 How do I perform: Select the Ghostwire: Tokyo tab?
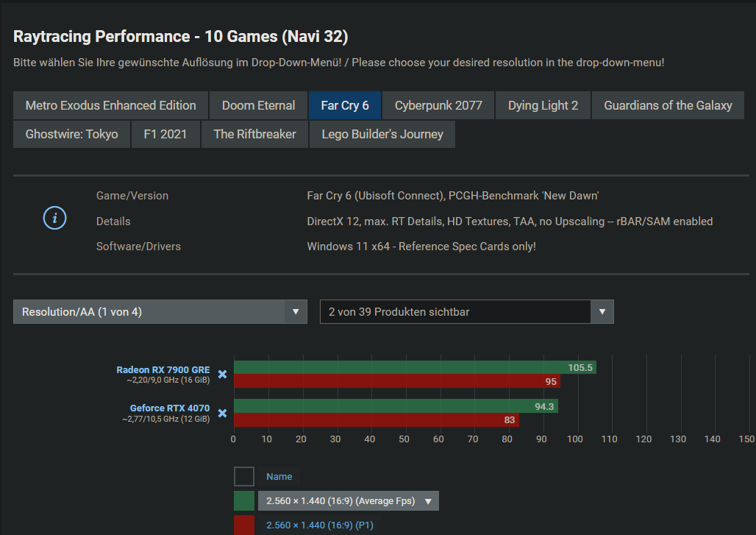click(x=72, y=134)
